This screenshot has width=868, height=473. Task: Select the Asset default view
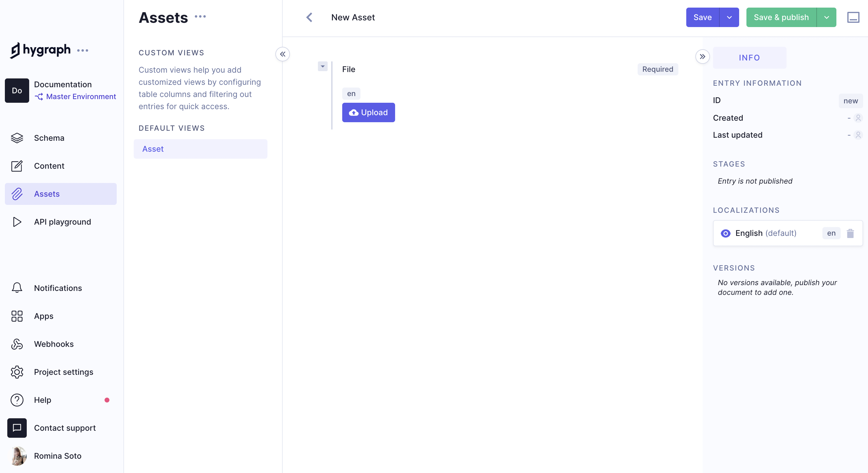(200, 149)
